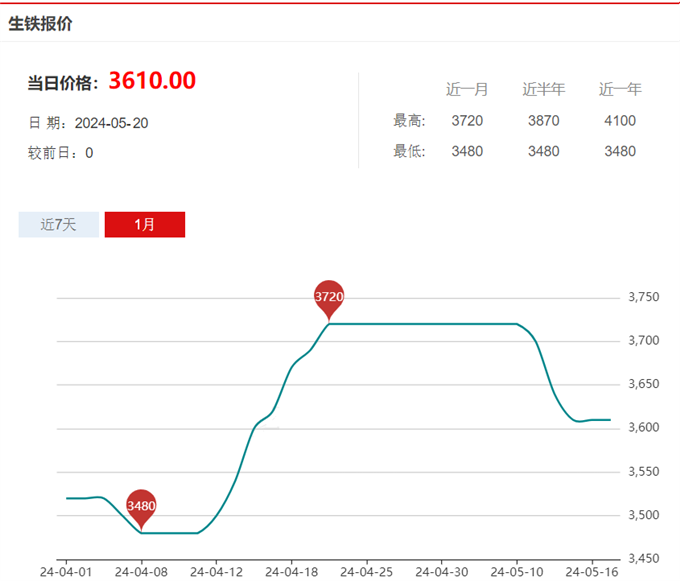Click the x-axis label 24-05-16
Screen dimensions: 680x581
pyautogui.click(x=592, y=572)
